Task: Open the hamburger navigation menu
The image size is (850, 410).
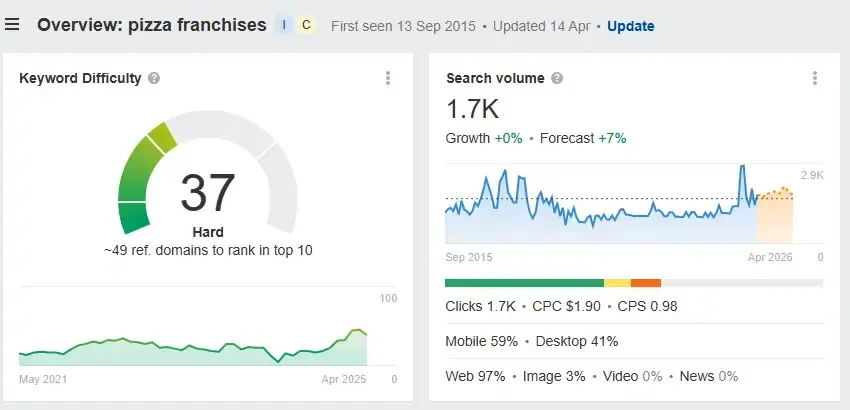Action: 12,24
